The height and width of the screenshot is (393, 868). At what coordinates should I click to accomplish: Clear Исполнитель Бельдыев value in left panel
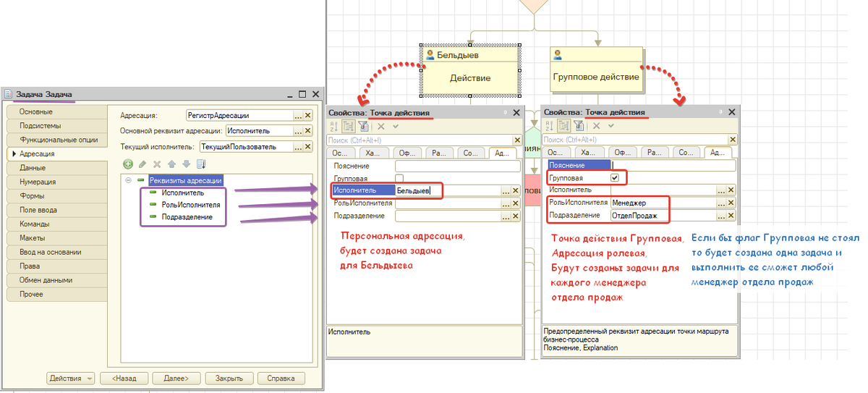click(x=516, y=190)
